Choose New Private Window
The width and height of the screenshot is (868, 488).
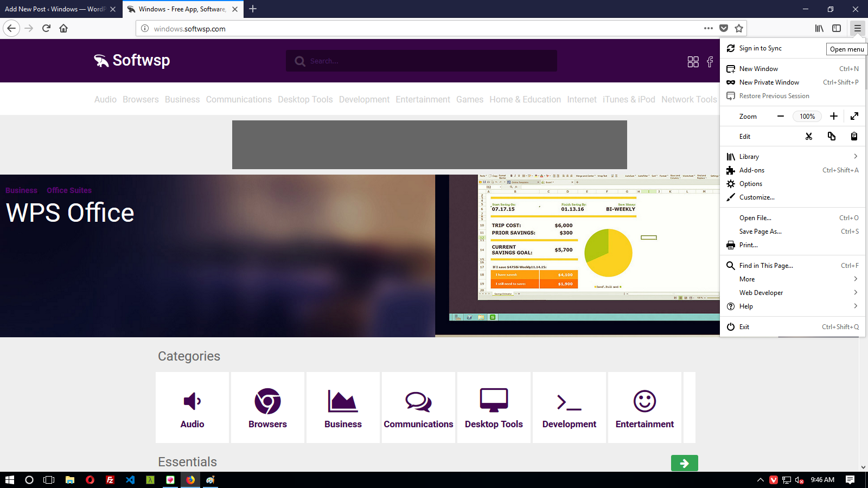tap(793, 82)
